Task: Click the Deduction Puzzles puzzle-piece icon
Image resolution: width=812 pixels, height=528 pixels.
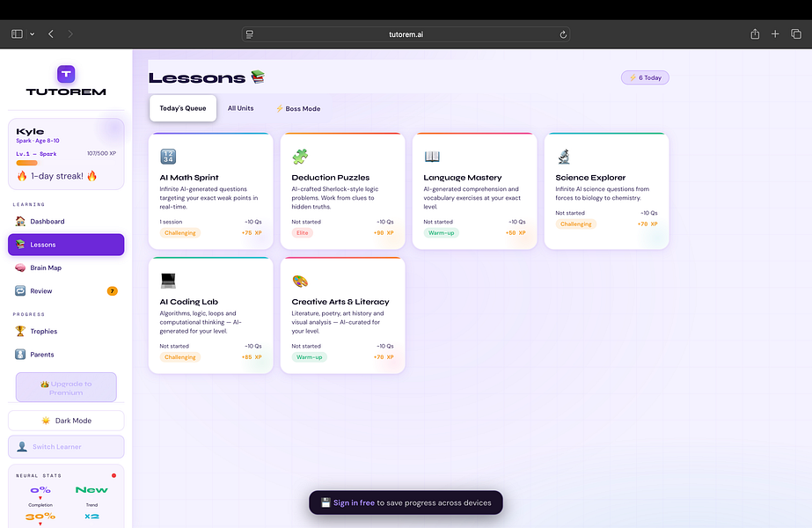Action: coord(300,157)
